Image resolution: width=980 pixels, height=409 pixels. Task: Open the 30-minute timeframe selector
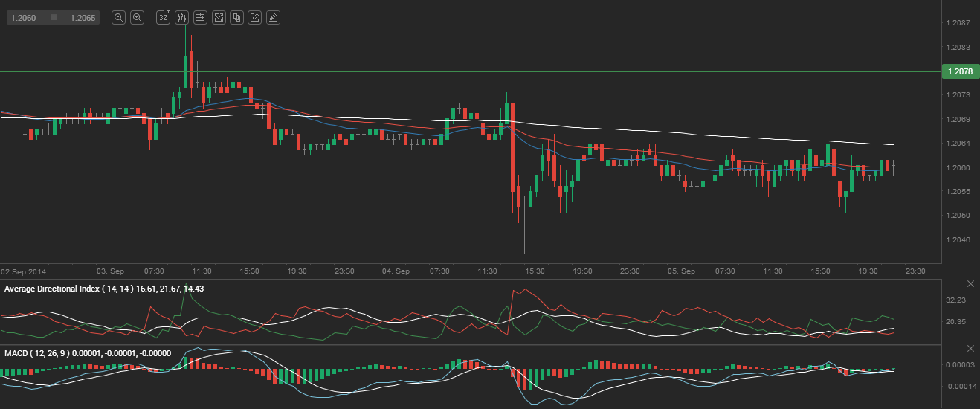point(163,17)
